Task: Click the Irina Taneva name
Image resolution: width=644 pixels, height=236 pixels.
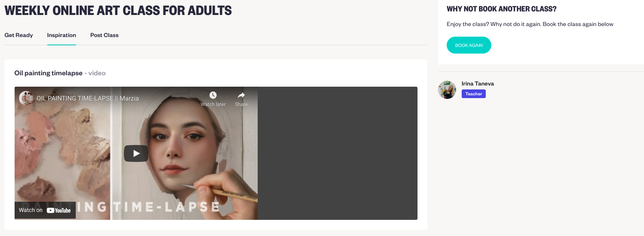Action: tap(477, 84)
